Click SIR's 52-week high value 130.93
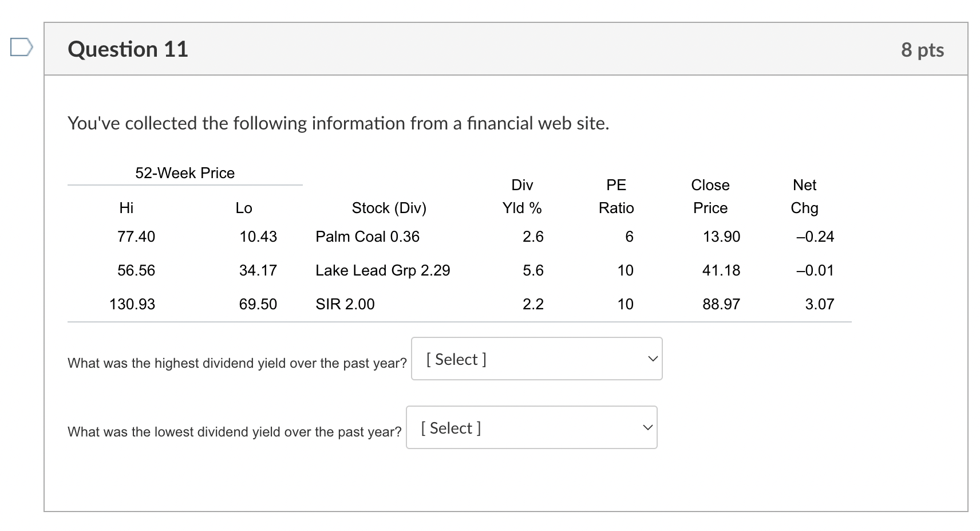Viewport: 980px width, 531px height. (132, 304)
